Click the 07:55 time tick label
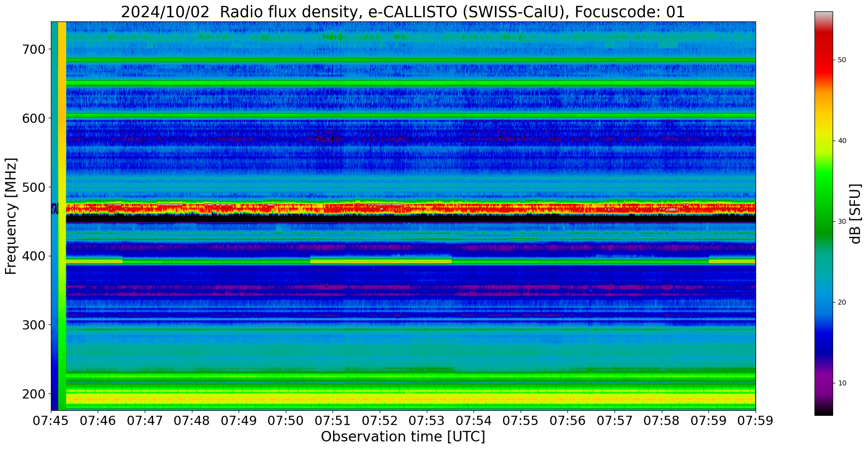The width and height of the screenshot is (868, 449). tap(521, 421)
